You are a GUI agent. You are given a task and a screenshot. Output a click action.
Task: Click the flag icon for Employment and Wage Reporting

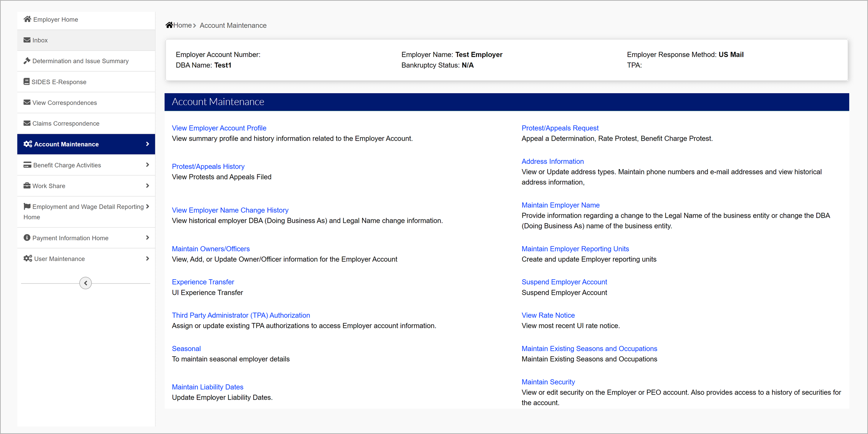tap(27, 207)
